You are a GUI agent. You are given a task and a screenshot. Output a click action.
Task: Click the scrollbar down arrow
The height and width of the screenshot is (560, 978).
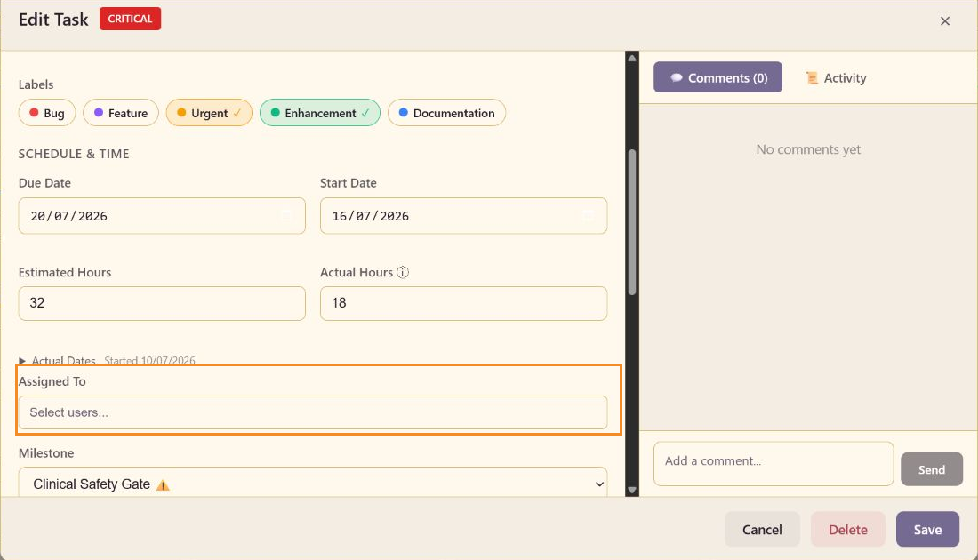pyautogui.click(x=632, y=490)
